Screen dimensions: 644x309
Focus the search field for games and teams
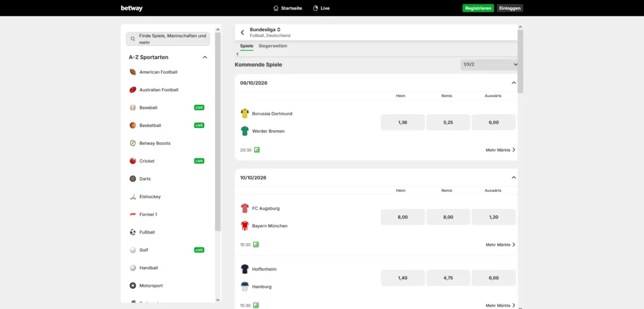click(x=168, y=39)
